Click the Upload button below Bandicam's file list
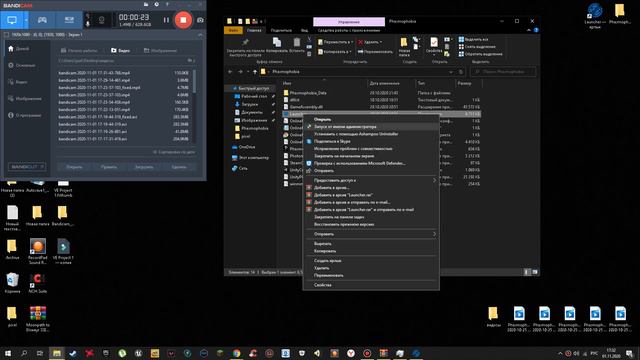Image resolution: width=640 pixels, height=360 pixels. [x=144, y=167]
